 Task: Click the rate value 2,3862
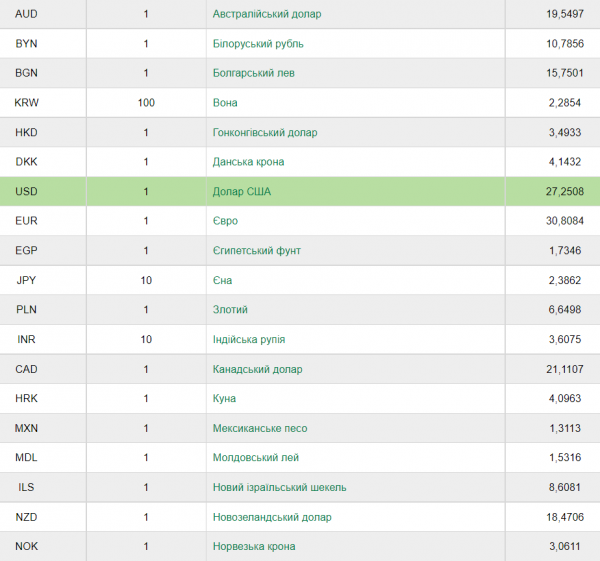(565, 280)
